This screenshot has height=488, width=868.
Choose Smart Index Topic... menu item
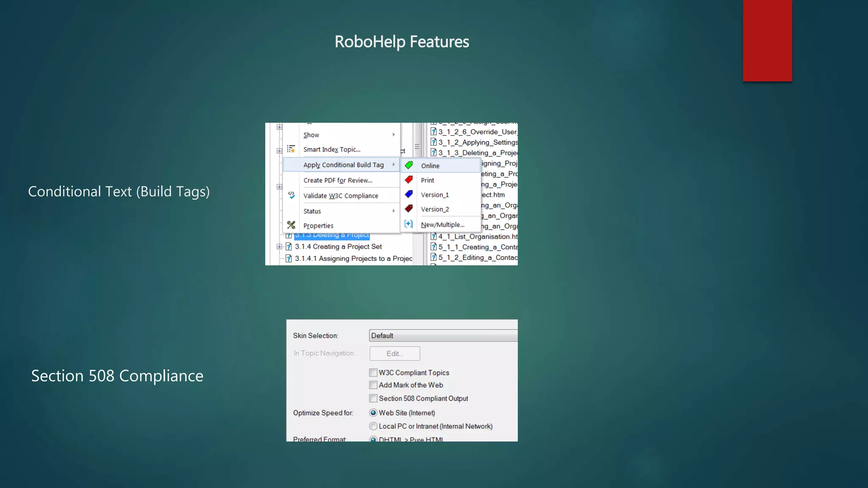[341, 149]
